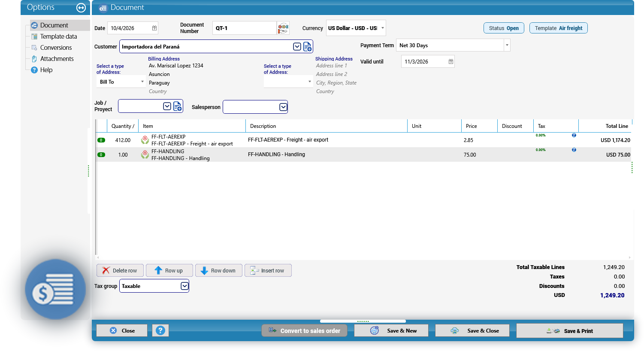Open the Payment Term dropdown
Image resolution: width=644 pixels, height=351 pixels.
click(x=507, y=45)
